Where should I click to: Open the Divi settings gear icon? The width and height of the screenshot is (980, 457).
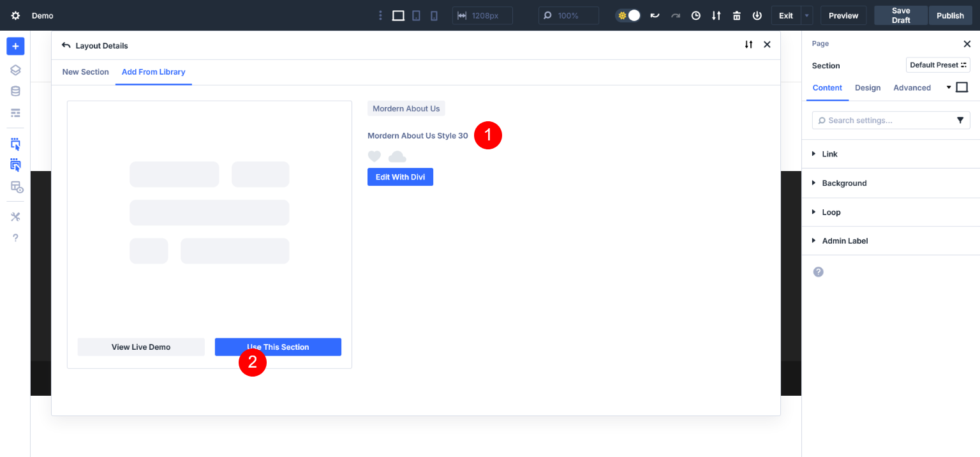[15, 15]
